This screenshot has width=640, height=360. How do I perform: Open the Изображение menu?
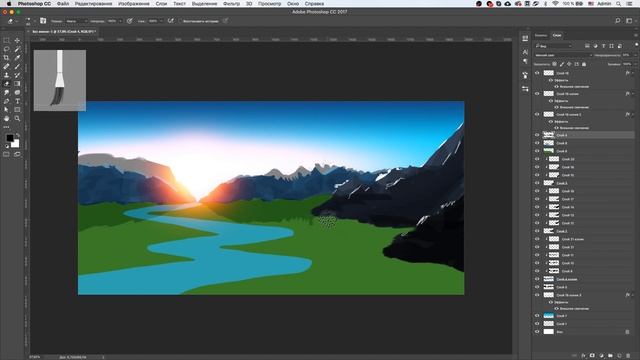[133, 4]
